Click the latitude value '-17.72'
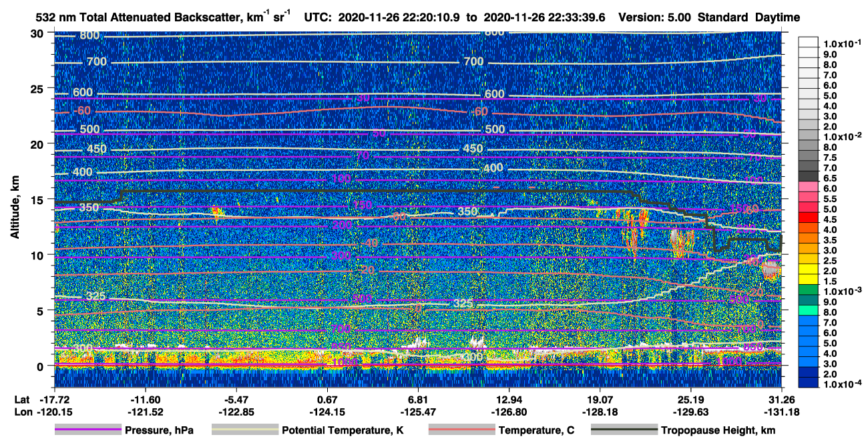Screen dimensions: 868x445 click(54, 398)
